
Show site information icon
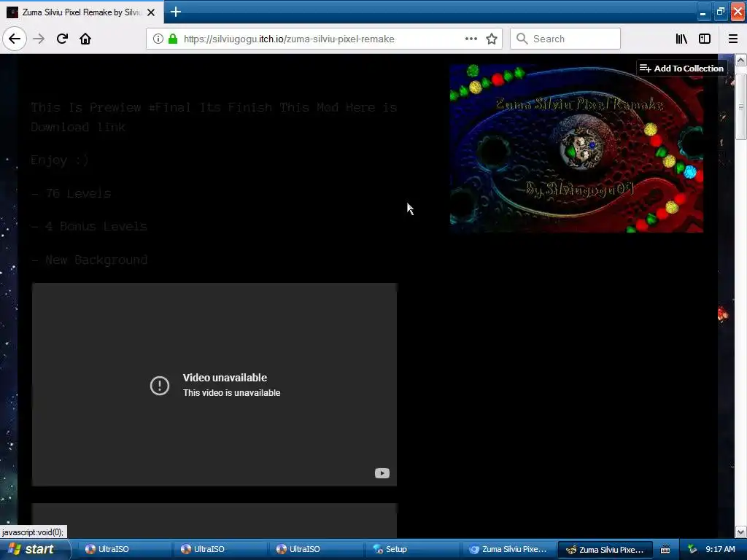point(158,39)
